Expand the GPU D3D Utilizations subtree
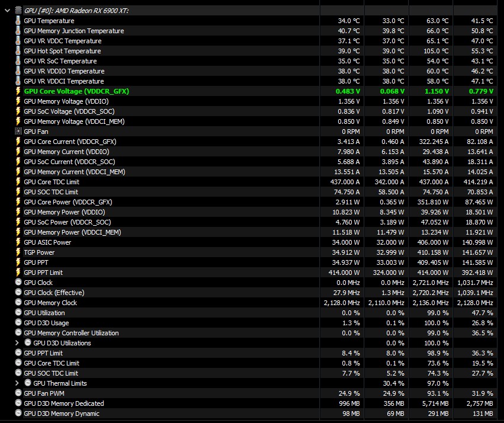 click(17, 343)
